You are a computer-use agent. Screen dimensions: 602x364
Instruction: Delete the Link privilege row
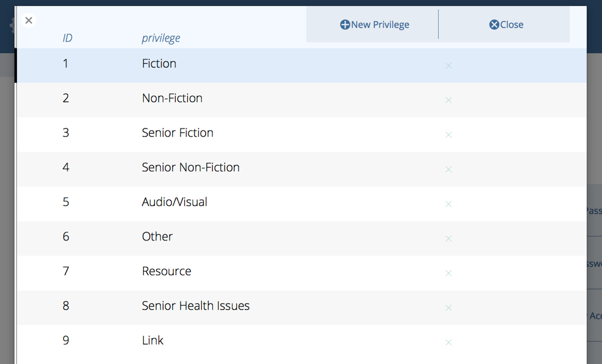pos(448,343)
